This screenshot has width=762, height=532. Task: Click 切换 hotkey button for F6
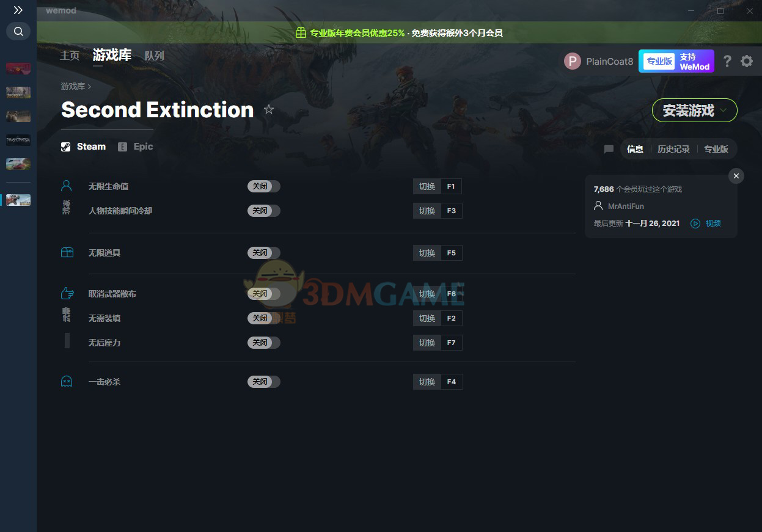pyautogui.click(x=427, y=294)
